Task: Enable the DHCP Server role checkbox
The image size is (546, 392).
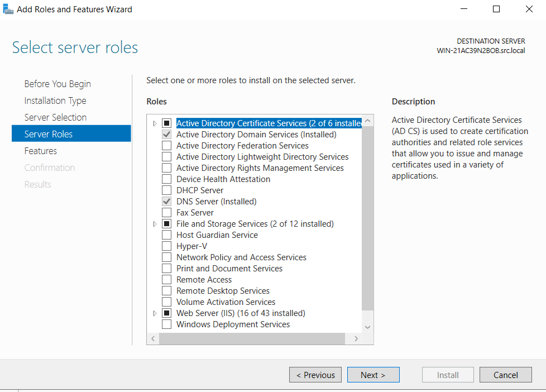Action: [167, 190]
